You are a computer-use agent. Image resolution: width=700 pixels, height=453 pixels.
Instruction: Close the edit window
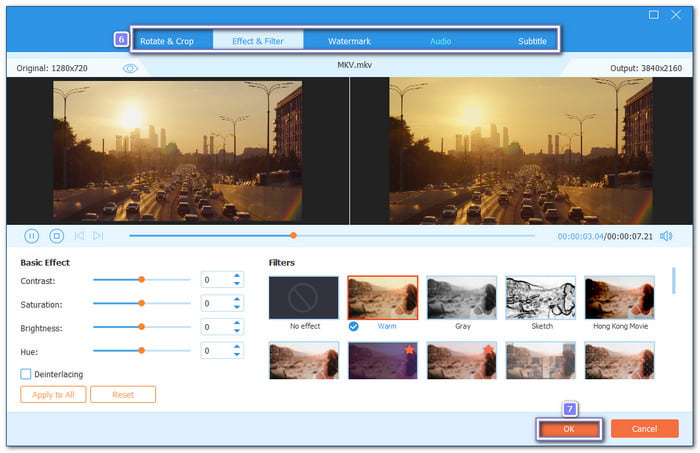pyautogui.click(x=676, y=15)
